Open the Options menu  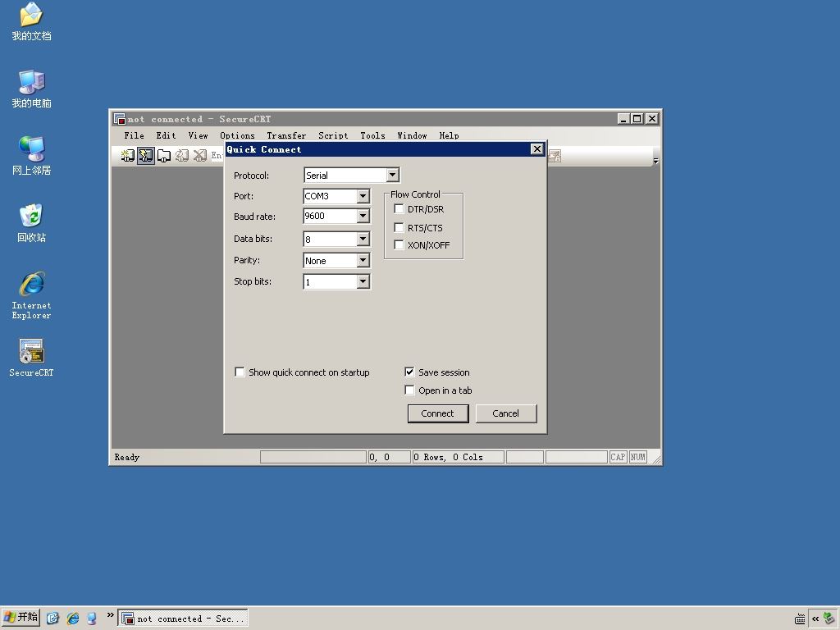(x=237, y=135)
